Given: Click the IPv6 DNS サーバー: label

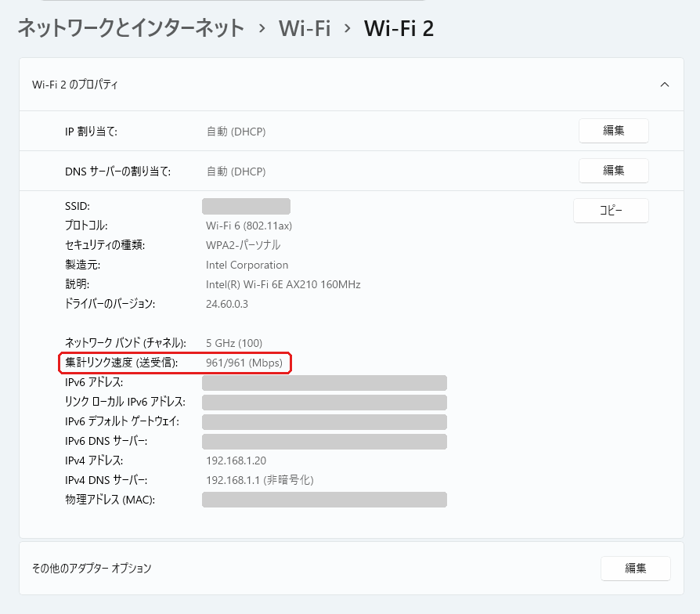Looking at the screenshot, I should [106, 441].
